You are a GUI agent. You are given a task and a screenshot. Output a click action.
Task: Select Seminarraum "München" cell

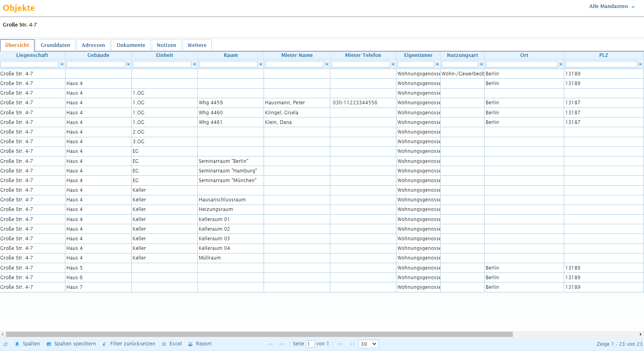click(231, 181)
